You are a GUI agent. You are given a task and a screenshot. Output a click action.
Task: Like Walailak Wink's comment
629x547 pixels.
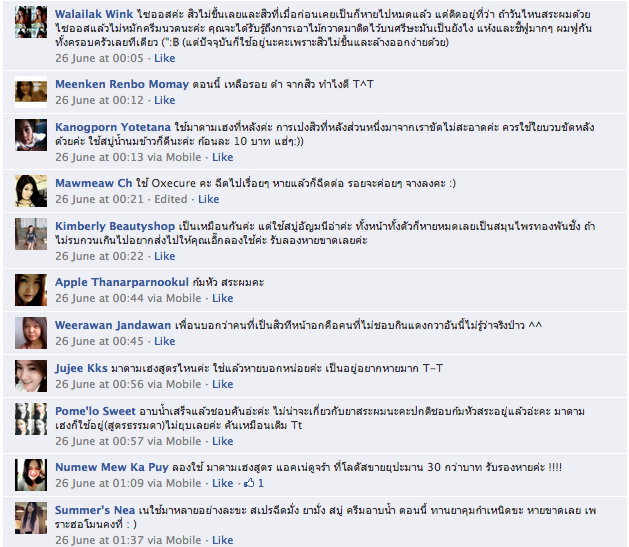coord(164,58)
